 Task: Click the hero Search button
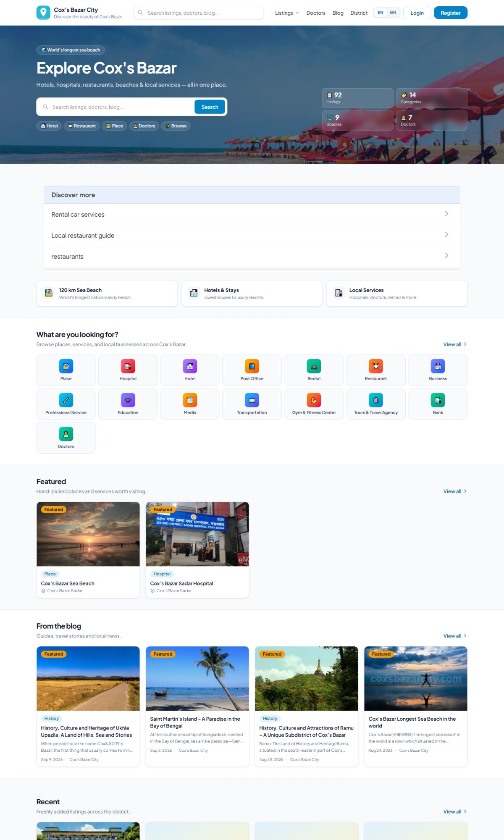point(210,107)
